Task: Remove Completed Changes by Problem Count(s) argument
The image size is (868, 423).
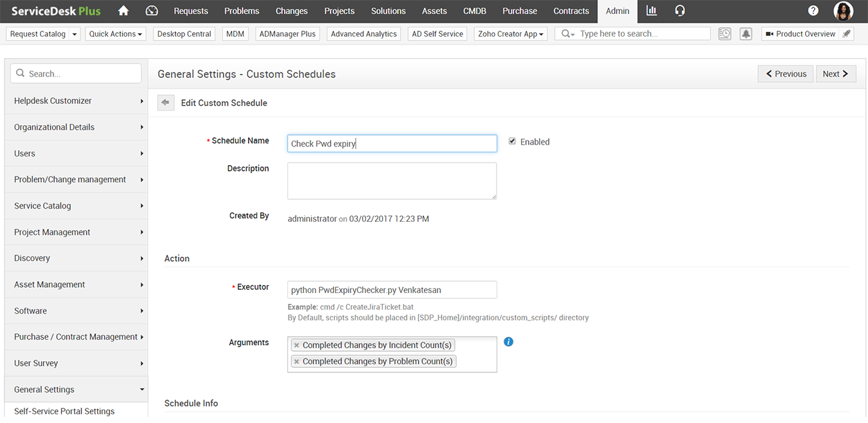Action: click(297, 361)
